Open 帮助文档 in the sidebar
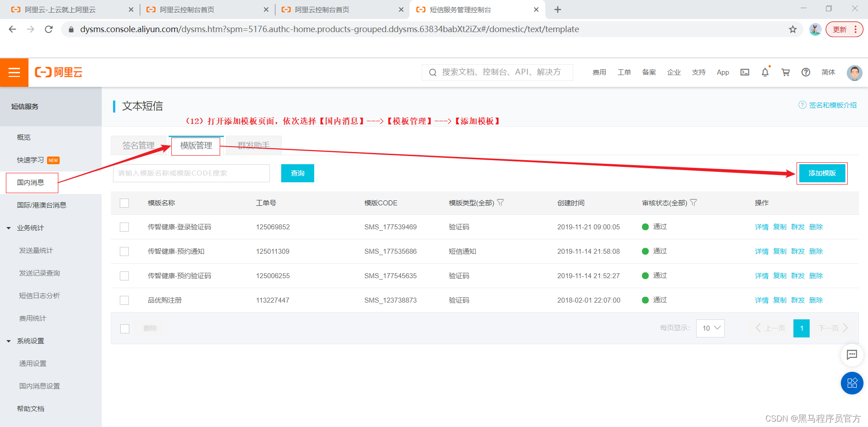This screenshot has width=868, height=427. (31, 409)
